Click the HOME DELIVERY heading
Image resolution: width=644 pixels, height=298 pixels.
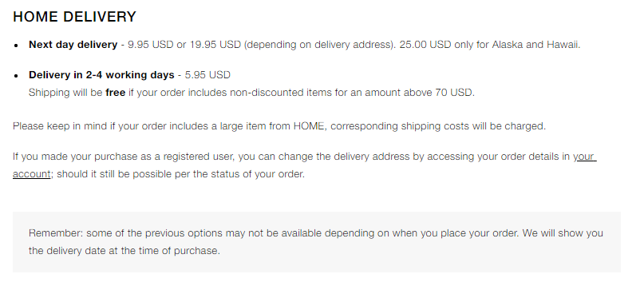pyautogui.click(x=74, y=17)
